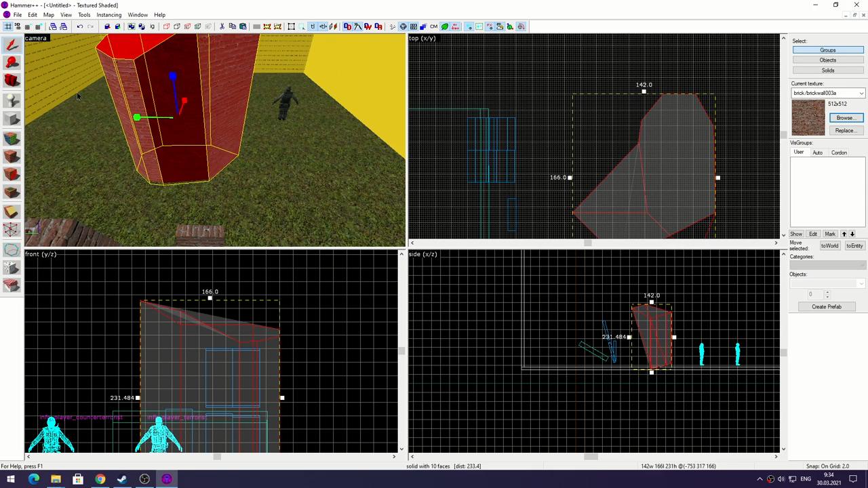Screen dimensions: 868x488
Task: Switch selection mode to Solids
Action: coord(827,70)
